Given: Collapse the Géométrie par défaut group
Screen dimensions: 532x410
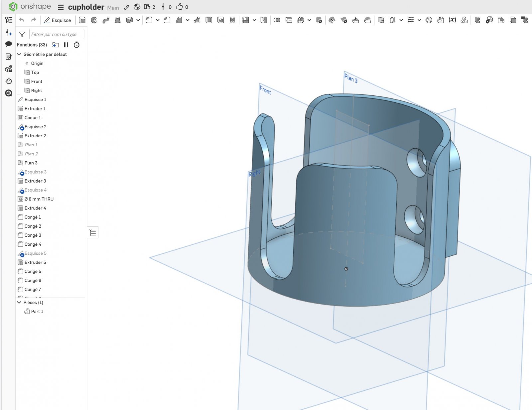Looking at the screenshot, I should [x=19, y=54].
